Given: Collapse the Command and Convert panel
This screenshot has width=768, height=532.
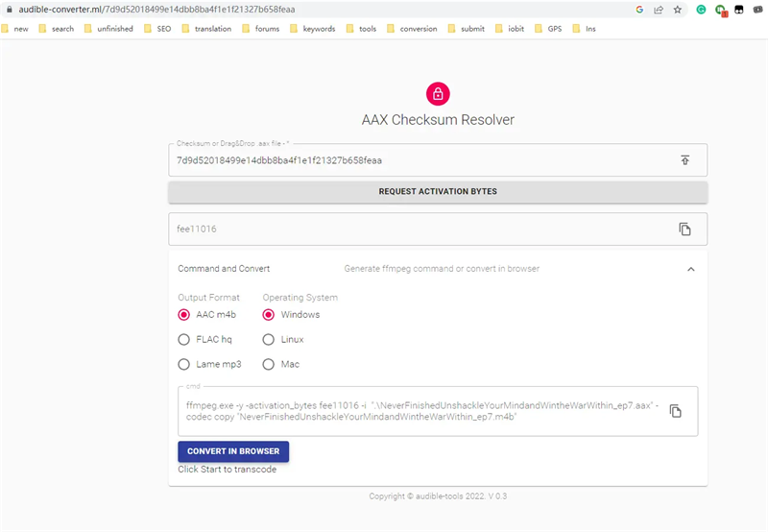Looking at the screenshot, I should [690, 269].
